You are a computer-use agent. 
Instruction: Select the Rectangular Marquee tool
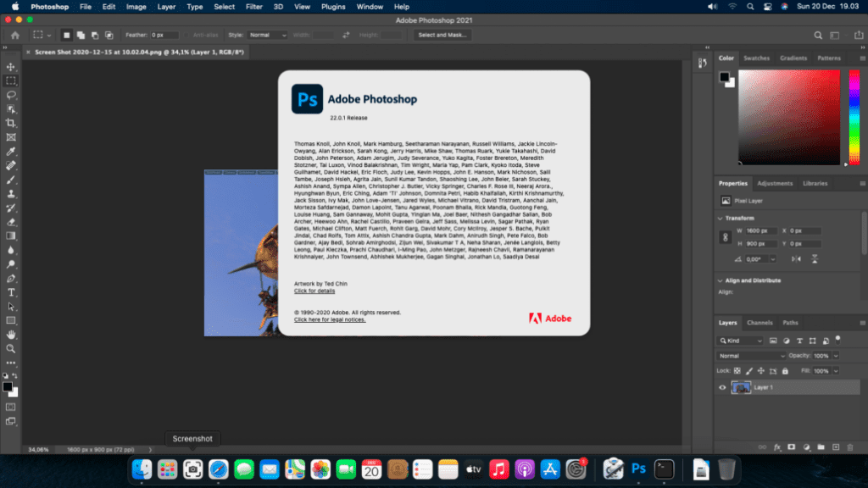click(10, 80)
